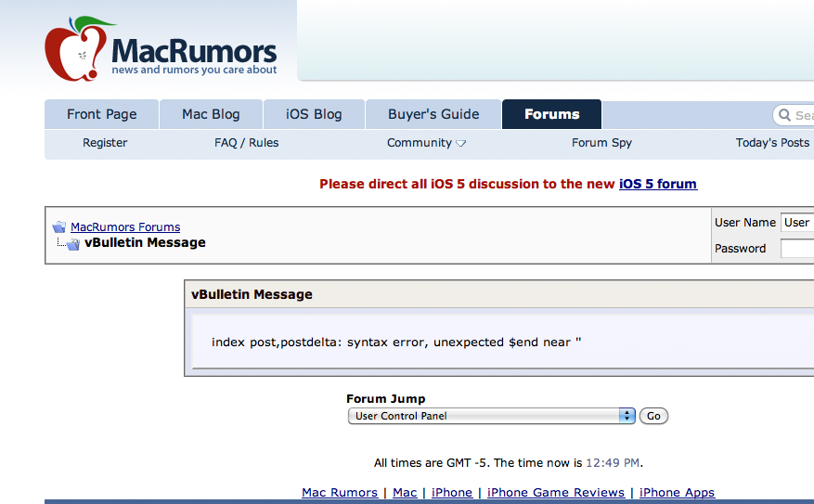
Task: Open the Mac Rumors footer link
Action: [340, 492]
